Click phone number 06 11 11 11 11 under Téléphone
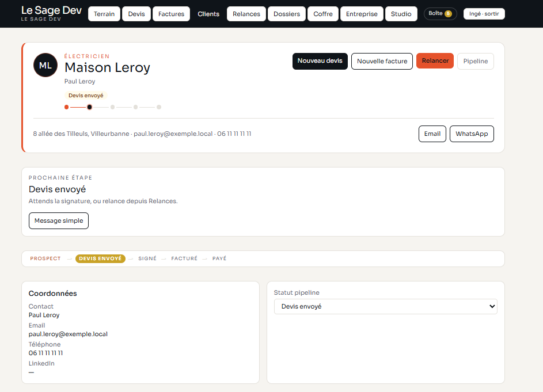 pyautogui.click(x=45, y=353)
